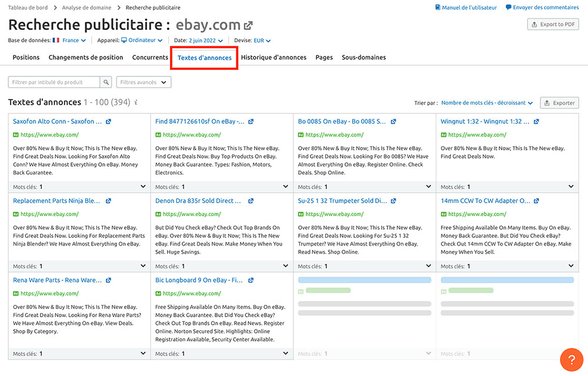Screen dimensions: 588x376
Task: Open the Denon Dra 835r Sold Direct title link
Action: (x=198, y=201)
